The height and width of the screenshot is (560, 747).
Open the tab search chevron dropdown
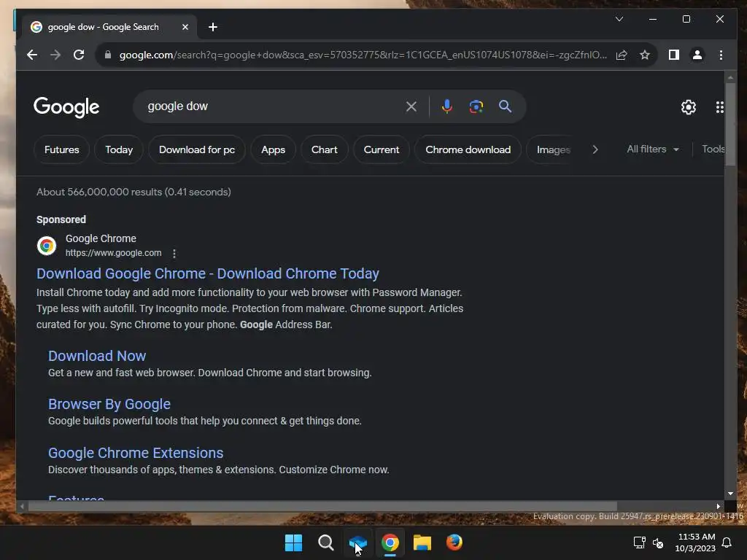[x=619, y=19]
